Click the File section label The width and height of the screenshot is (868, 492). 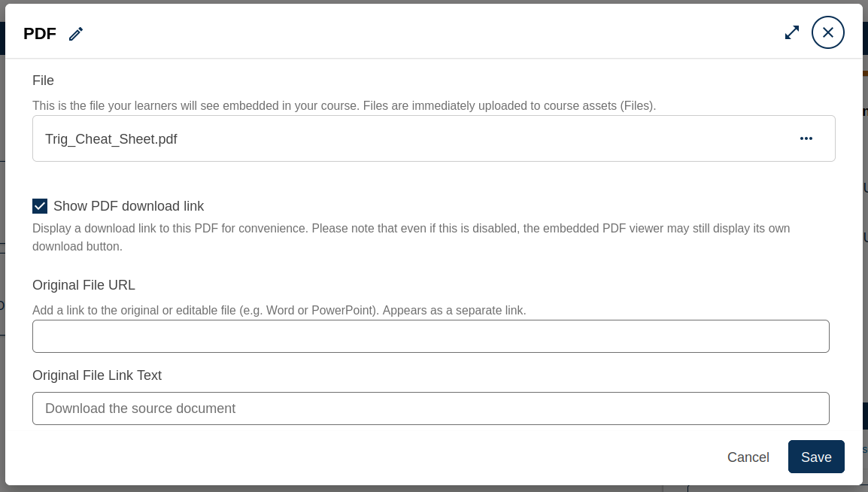(x=43, y=80)
